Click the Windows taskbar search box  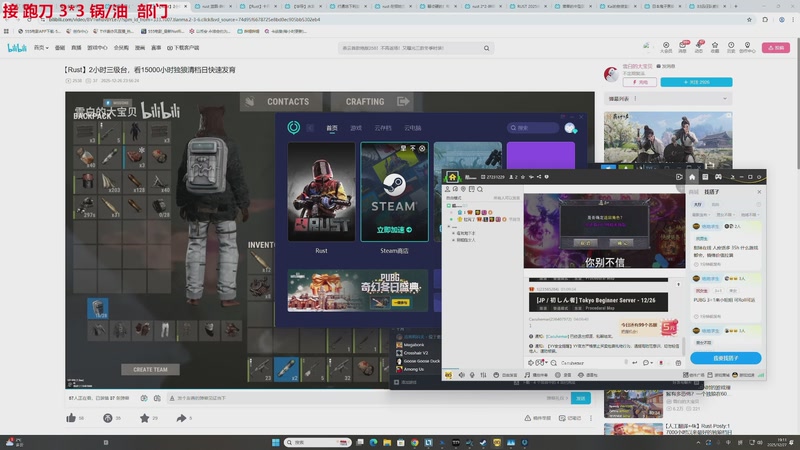[x=317, y=442]
